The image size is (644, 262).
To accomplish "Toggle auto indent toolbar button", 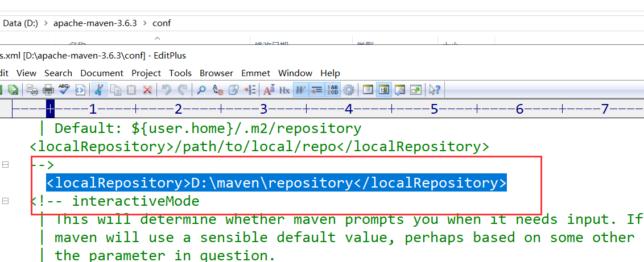I will pos(317,90).
